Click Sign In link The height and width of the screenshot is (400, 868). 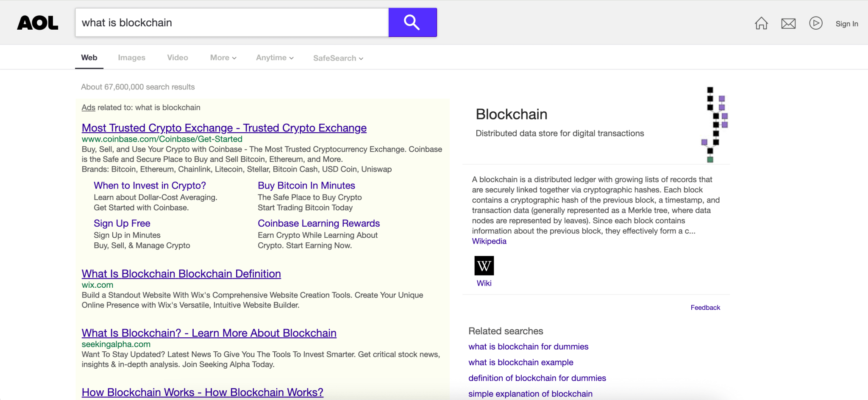pos(846,24)
